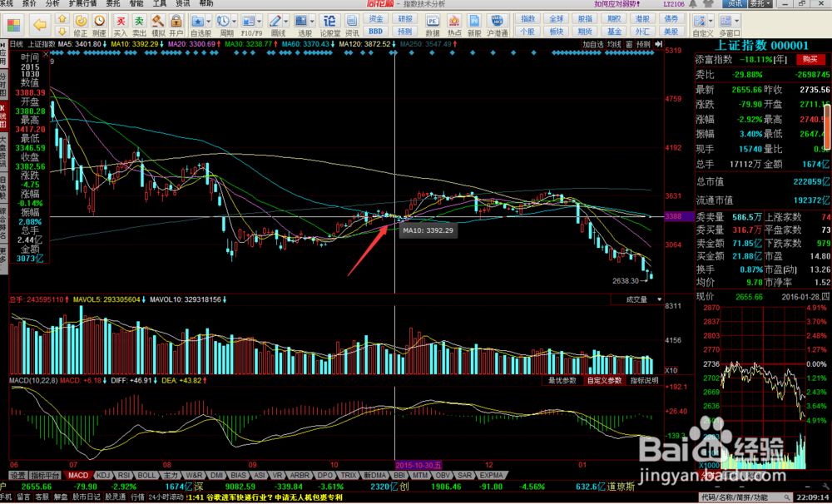
Task: Open the 论股堂 forum icon
Action: pyautogui.click(x=330, y=21)
